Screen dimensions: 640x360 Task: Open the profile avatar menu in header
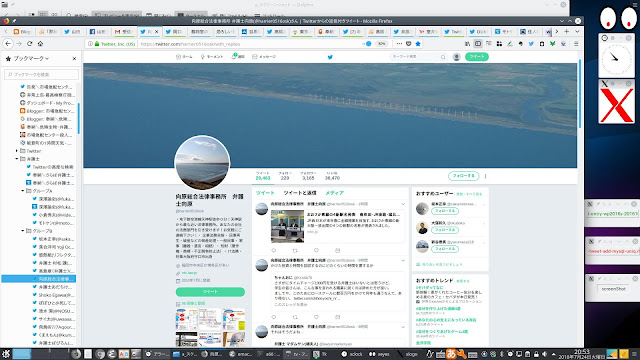pyautogui.click(x=456, y=57)
